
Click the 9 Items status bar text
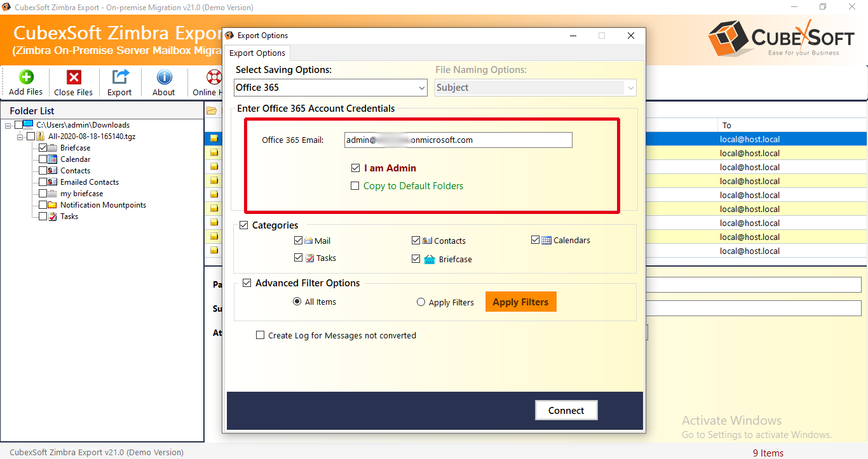click(x=768, y=453)
